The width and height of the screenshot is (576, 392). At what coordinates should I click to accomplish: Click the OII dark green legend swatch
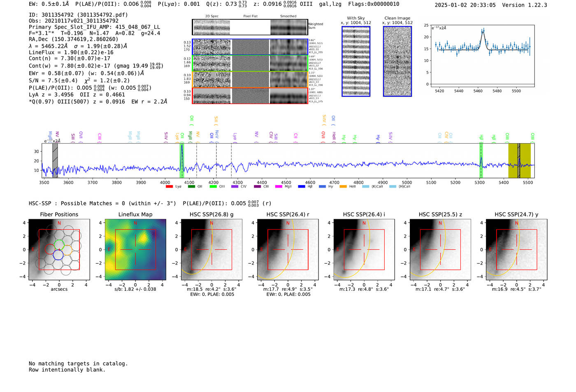(191, 187)
